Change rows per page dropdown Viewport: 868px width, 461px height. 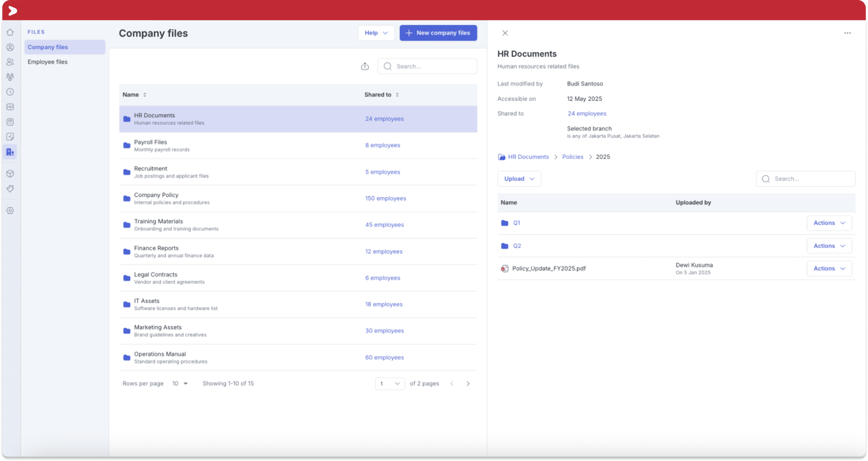point(180,383)
